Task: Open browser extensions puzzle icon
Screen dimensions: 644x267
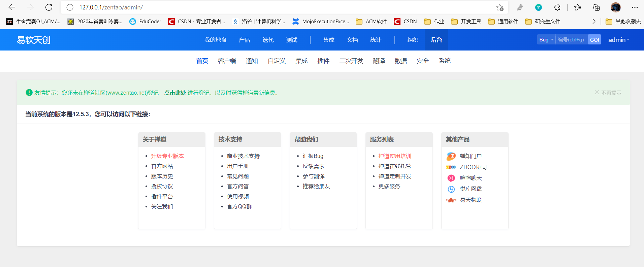Action: point(557,7)
